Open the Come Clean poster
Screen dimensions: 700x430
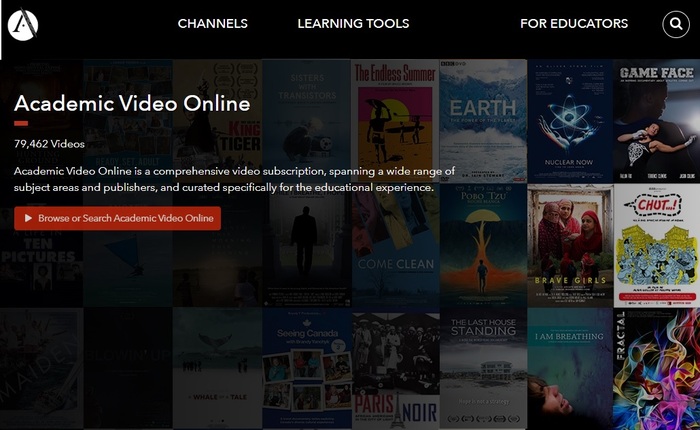[x=395, y=243]
